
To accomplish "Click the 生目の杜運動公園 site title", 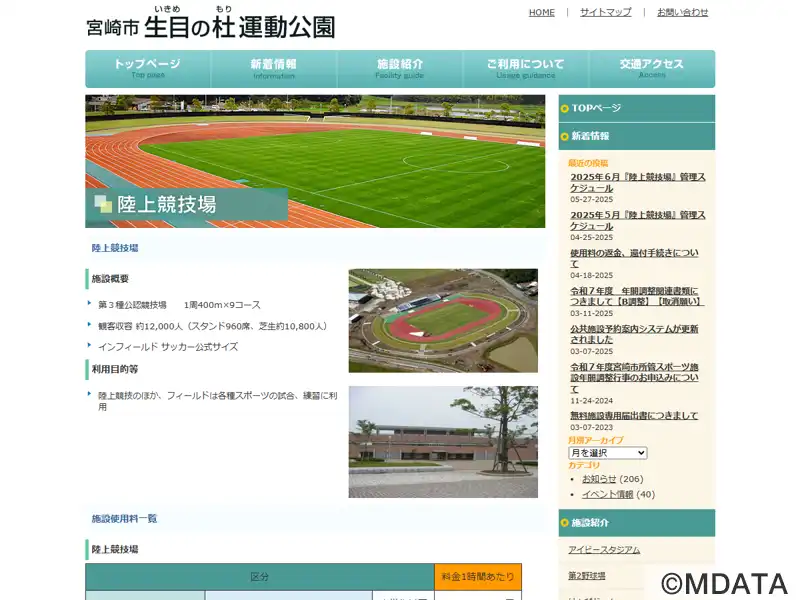I will (x=211, y=24).
